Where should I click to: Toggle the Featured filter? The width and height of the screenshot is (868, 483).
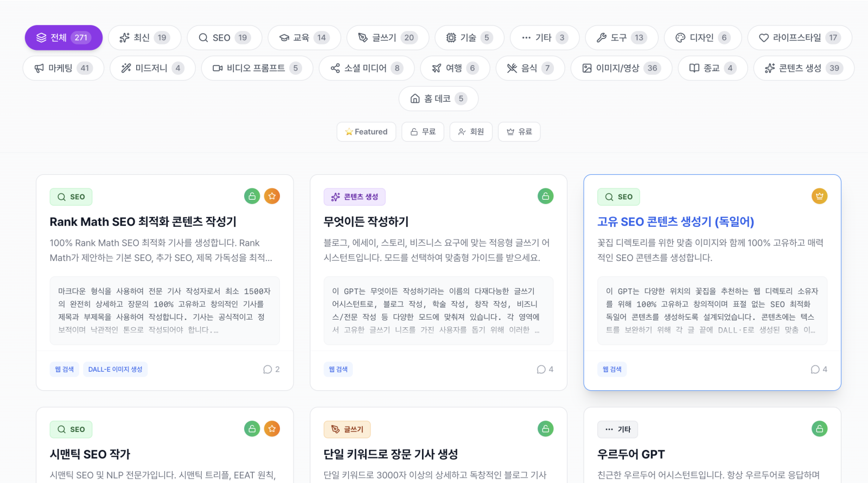(x=366, y=132)
